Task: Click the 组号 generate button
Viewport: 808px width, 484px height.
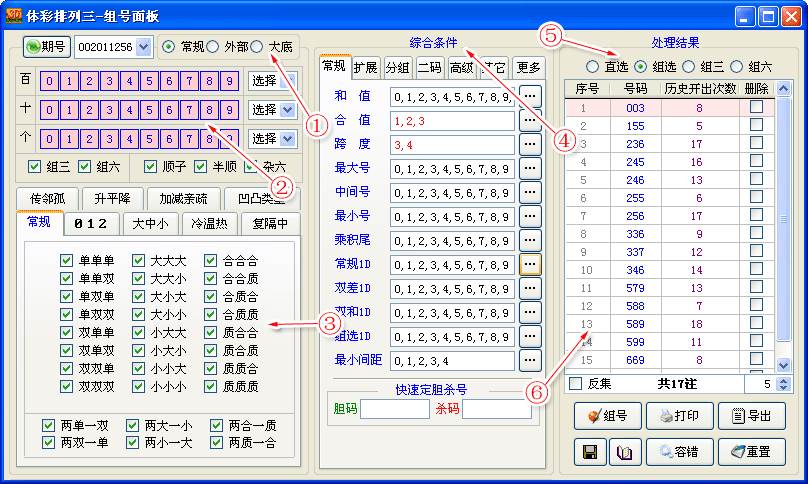Action: pyautogui.click(x=607, y=416)
